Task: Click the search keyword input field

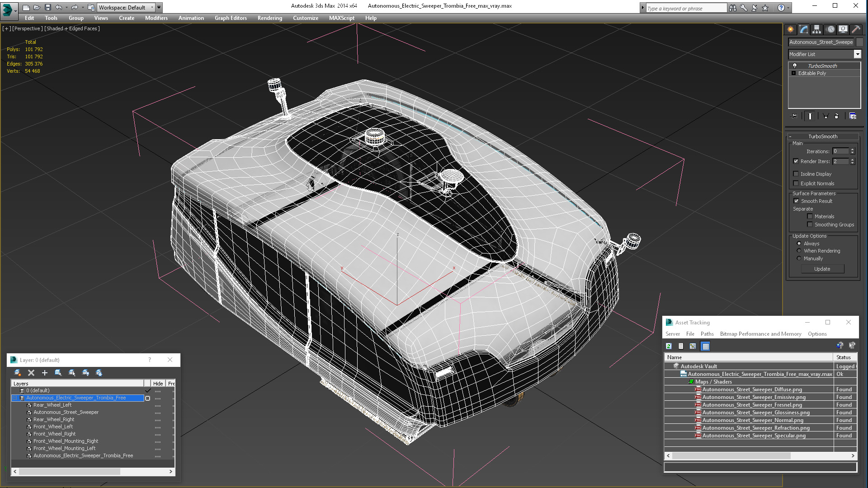Action: coord(686,8)
